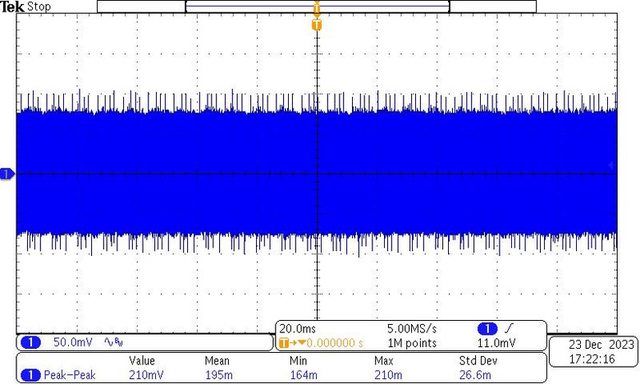Click the channel 1 ground reference marker
The height and width of the screenshot is (384, 640).
[7, 174]
